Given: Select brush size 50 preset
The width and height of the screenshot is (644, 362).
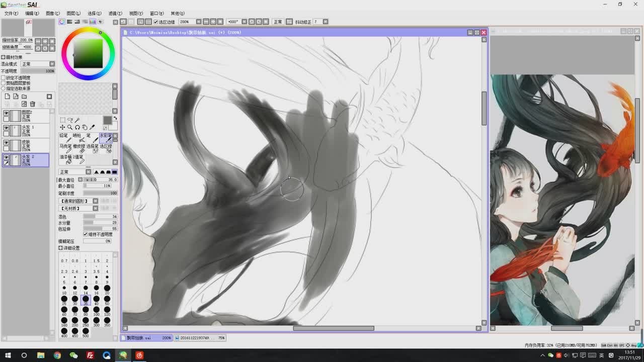Looking at the screenshot, I should point(107,301).
